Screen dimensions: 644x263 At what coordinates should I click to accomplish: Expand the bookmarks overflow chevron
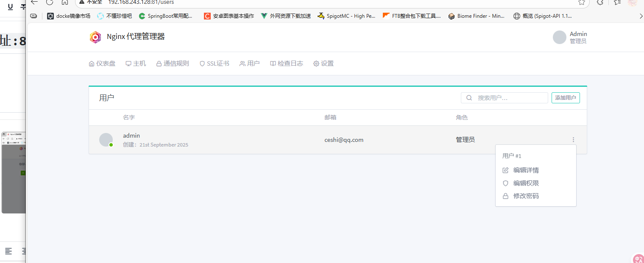(641, 16)
